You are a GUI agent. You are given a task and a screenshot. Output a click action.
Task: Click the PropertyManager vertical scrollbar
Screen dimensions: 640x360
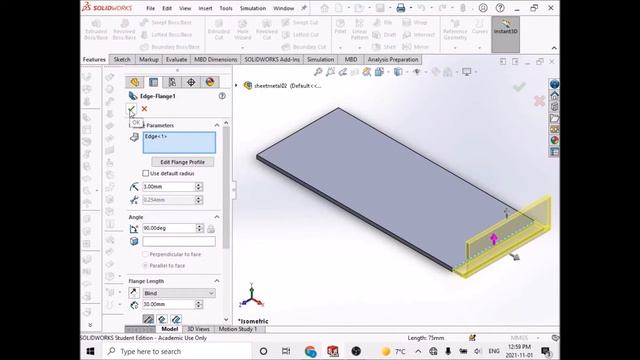(x=226, y=187)
